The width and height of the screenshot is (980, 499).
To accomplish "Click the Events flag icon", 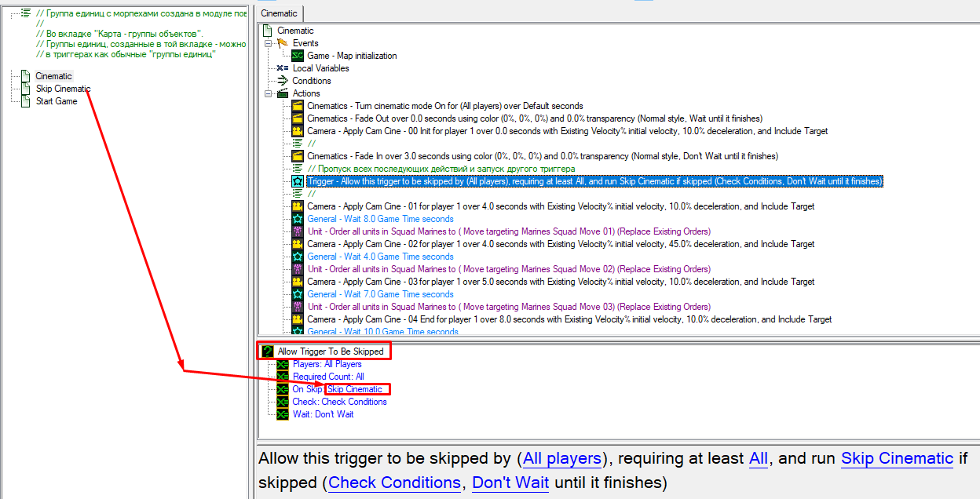I will tap(283, 43).
